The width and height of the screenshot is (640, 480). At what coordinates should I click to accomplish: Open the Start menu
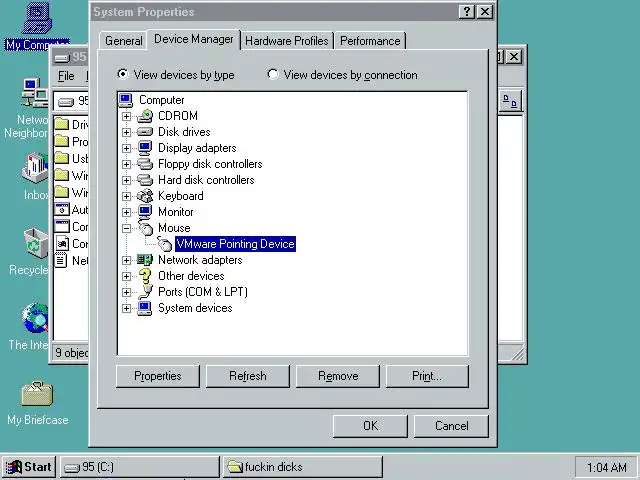29,467
